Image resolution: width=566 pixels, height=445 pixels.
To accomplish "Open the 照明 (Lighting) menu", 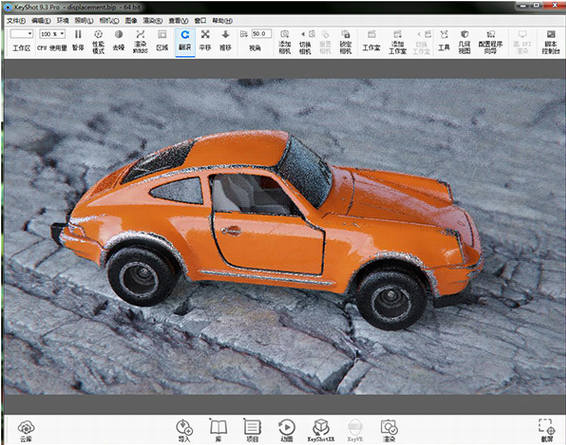I will (x=84, y=21).
